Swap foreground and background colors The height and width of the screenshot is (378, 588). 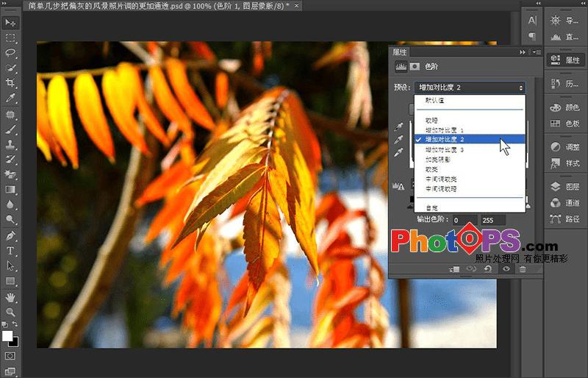[x=15, y=324]
